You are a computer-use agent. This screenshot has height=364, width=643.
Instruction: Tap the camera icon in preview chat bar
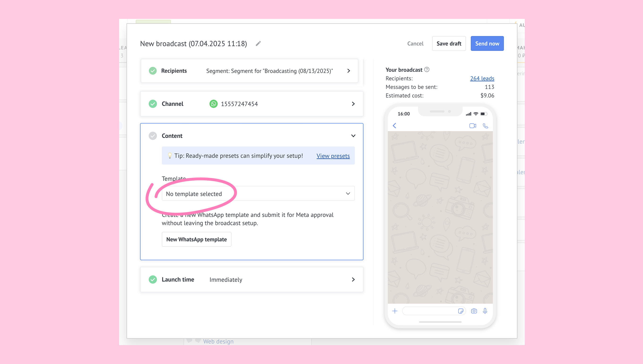click(474, 311)
